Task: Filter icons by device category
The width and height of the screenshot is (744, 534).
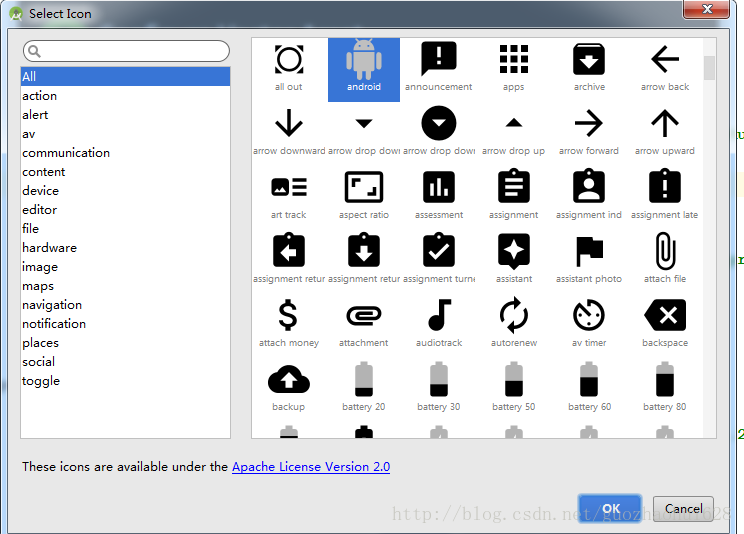Action: tap(126, 191)
